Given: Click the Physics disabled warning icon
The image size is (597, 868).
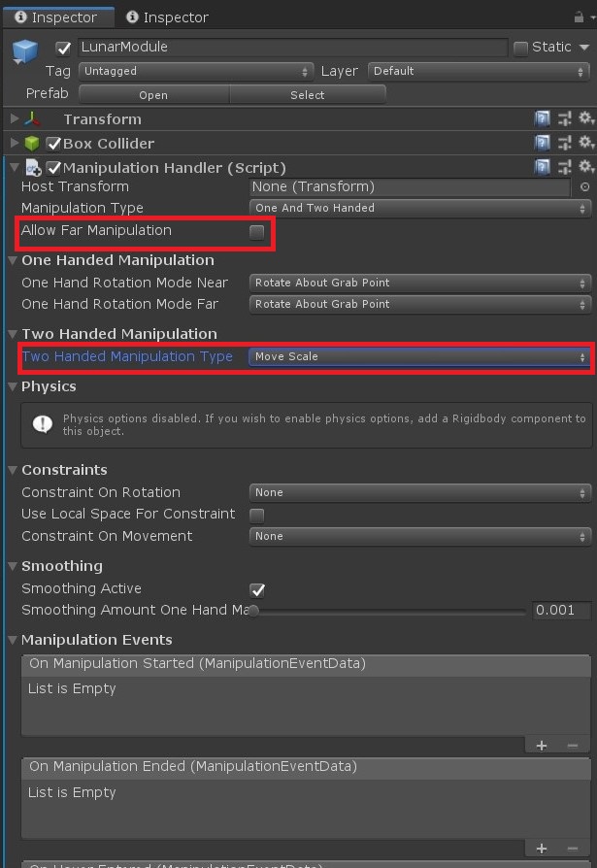Looking at the screenshot, I should click(x=43, y=424).
